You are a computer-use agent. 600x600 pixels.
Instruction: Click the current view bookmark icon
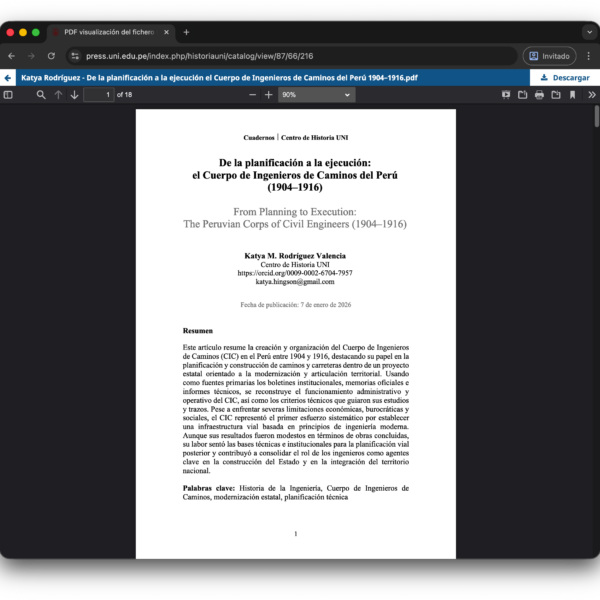click(x=572, y=95)
